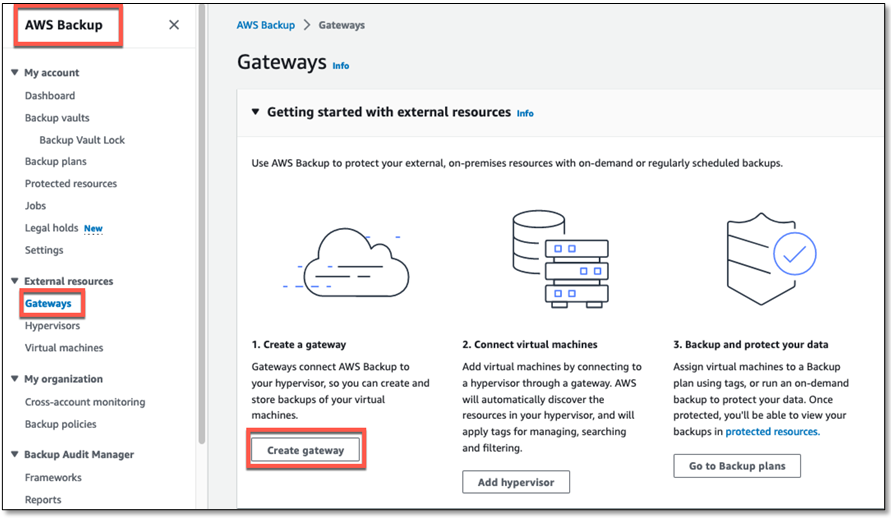Click the Create gateway button

pos(306,450)
